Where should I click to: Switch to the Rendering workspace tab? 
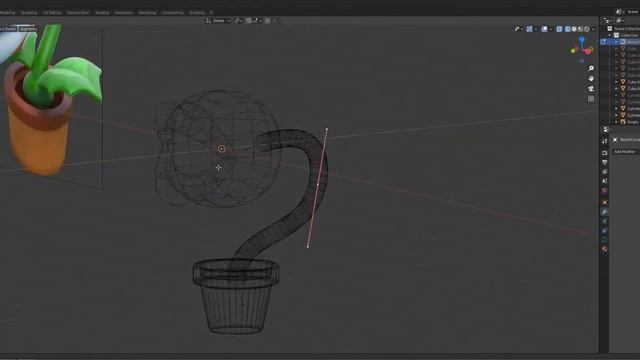pos(147,13)
